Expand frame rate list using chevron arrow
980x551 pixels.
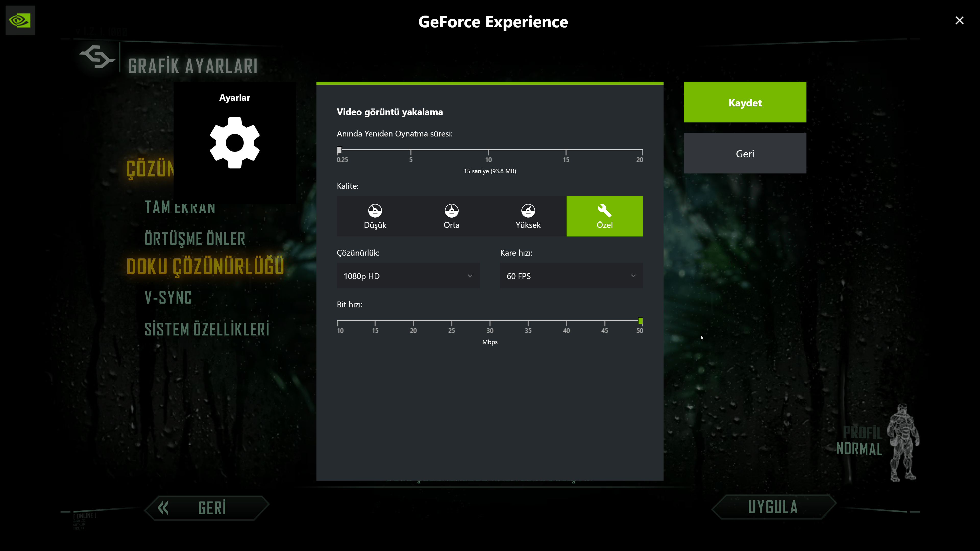pos(633,276)
